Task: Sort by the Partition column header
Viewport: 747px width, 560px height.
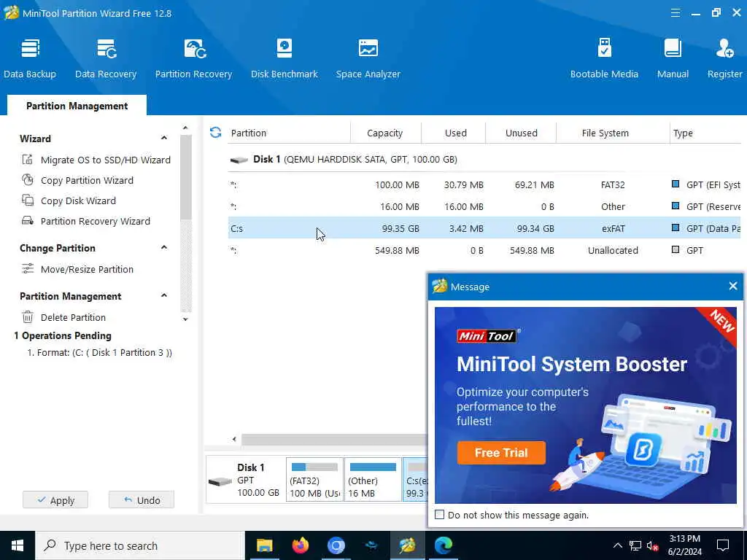Action: pos(288,133)
